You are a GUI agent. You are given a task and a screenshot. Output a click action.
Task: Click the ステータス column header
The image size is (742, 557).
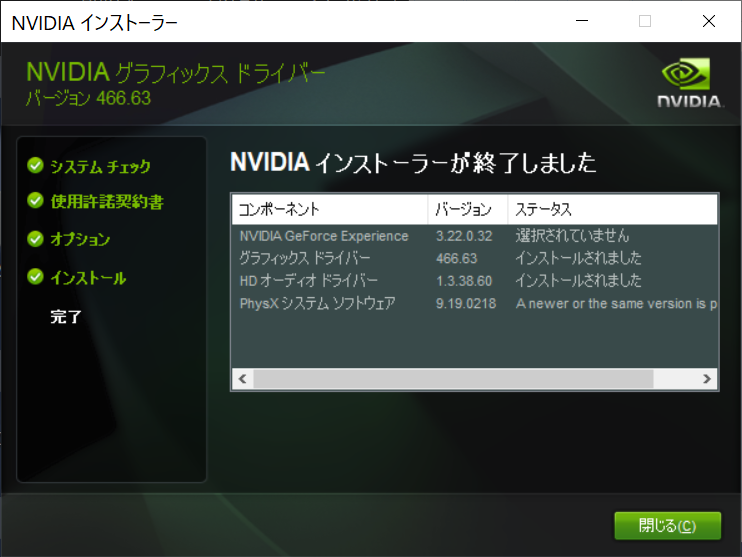click(612, 209)
